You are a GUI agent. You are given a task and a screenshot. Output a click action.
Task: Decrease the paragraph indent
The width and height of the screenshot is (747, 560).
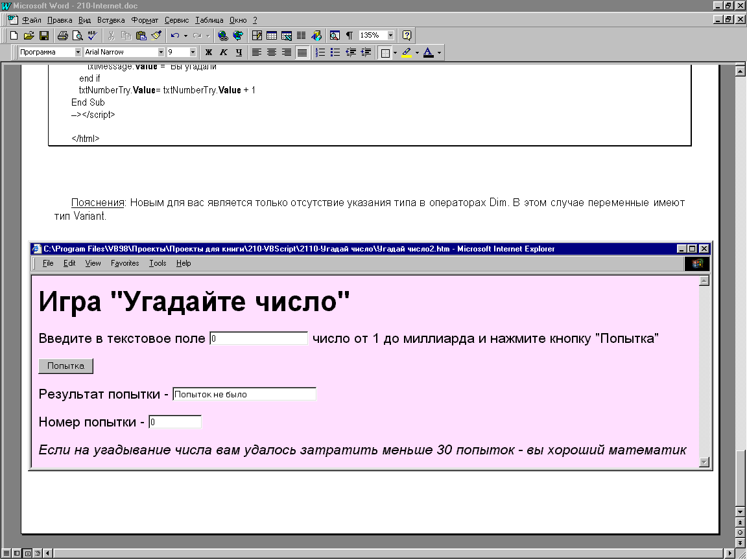[351, 52]
